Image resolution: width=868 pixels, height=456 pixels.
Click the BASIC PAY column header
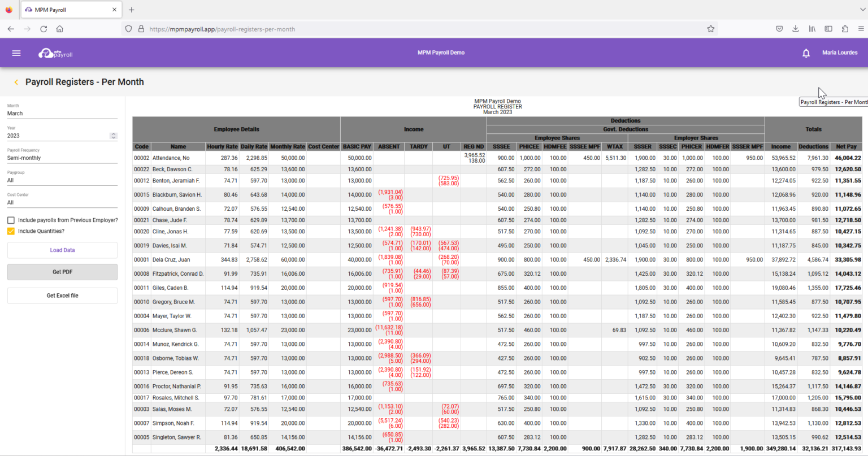[357, 146]
